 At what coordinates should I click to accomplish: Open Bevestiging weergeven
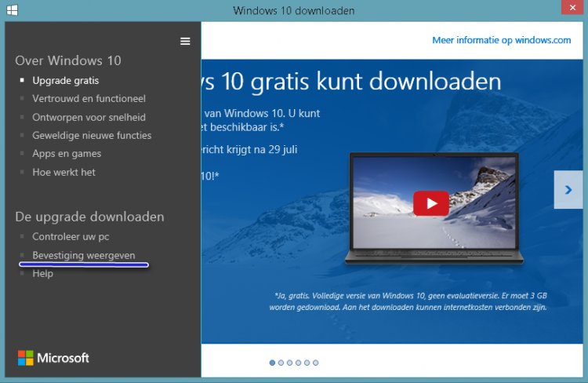point(84,255)
